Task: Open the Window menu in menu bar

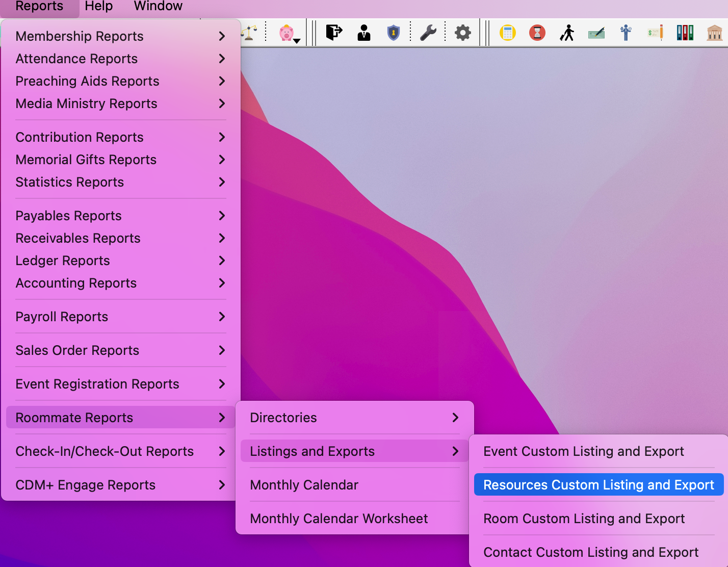Action: coord(158,6)
